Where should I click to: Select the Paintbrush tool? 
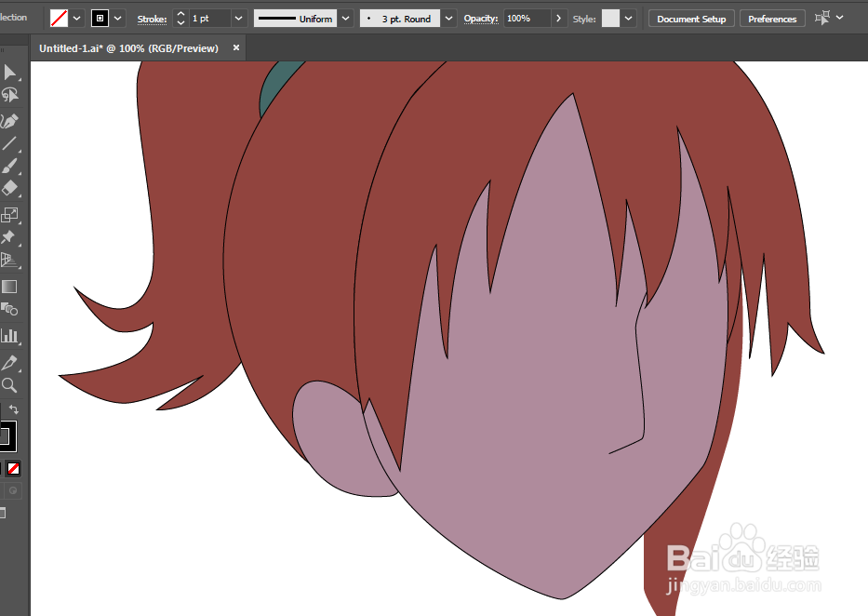(9, 166)
